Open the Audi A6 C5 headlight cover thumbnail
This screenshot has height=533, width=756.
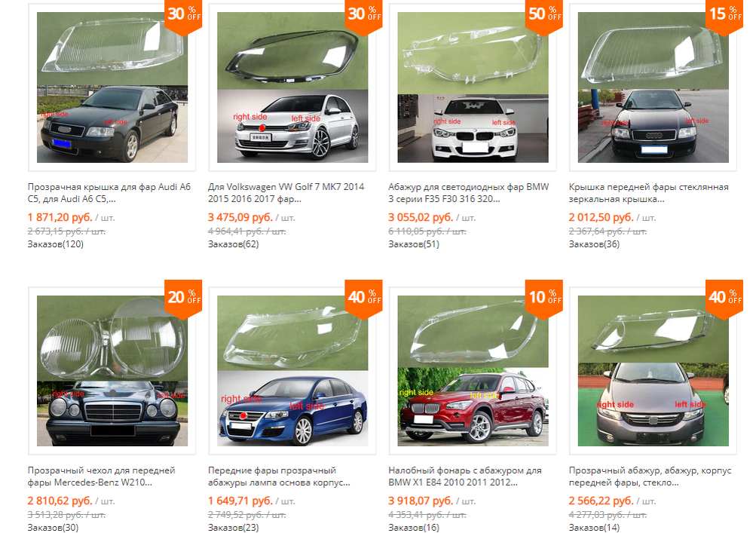(112, 87)
